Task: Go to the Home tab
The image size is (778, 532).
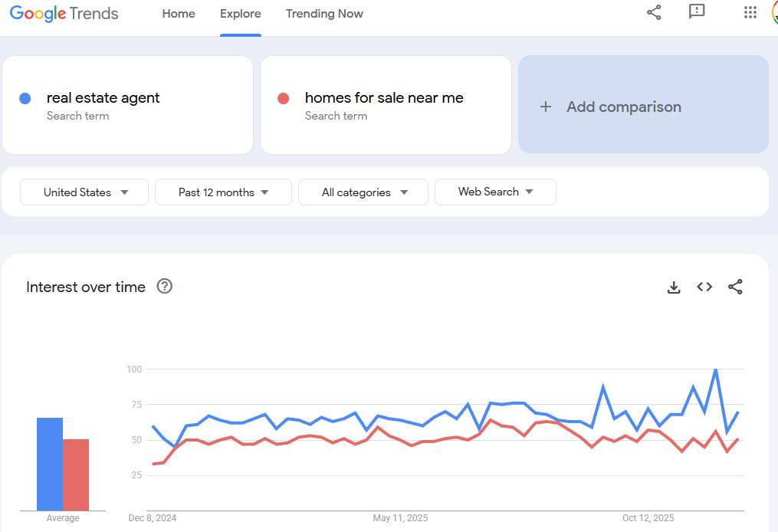Action: tap(179, 13)
